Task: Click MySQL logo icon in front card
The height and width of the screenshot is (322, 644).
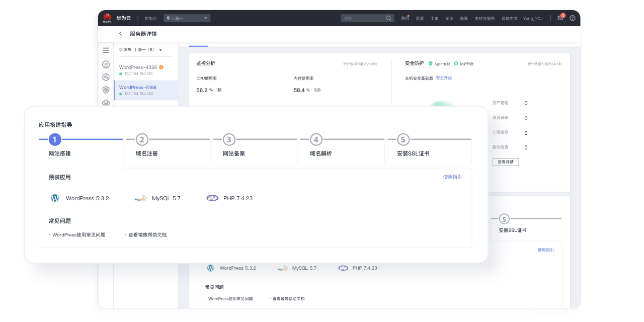Action: point(141,198)
